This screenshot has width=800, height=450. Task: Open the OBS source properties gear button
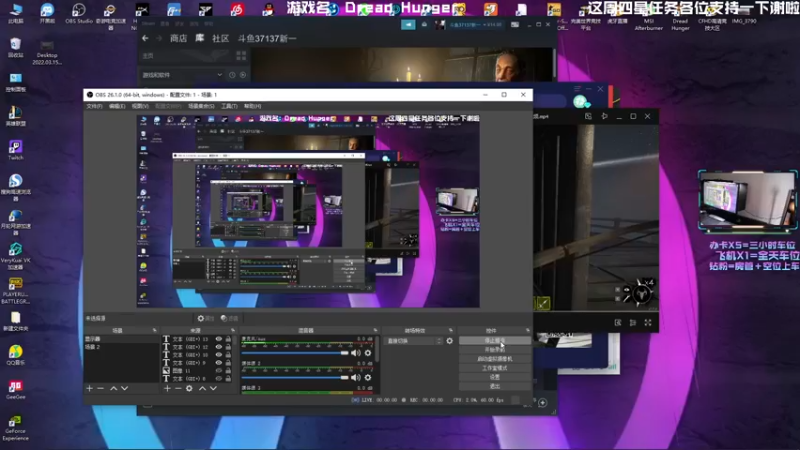click(205, 318)
